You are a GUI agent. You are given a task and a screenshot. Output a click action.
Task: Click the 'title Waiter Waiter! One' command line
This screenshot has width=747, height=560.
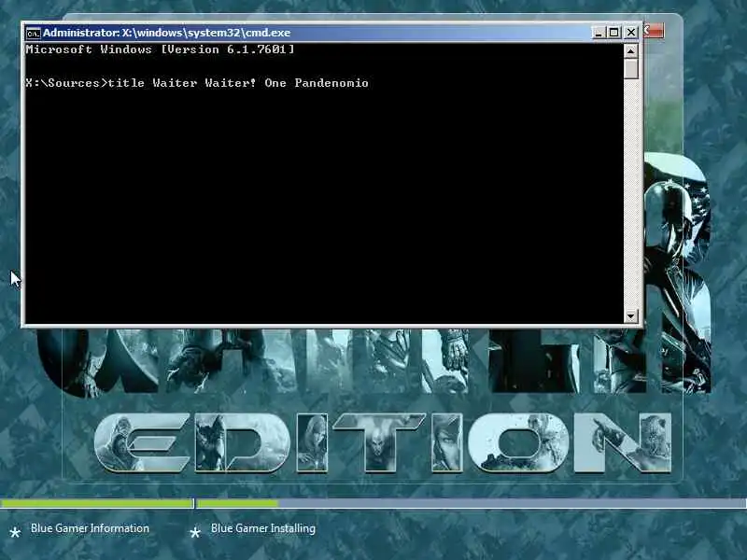tap(197, 83)
